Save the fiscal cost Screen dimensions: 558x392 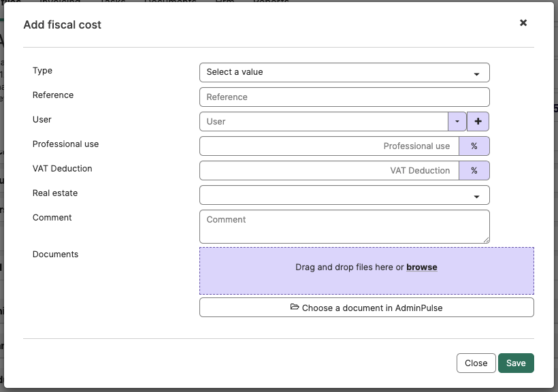(516, 363)
